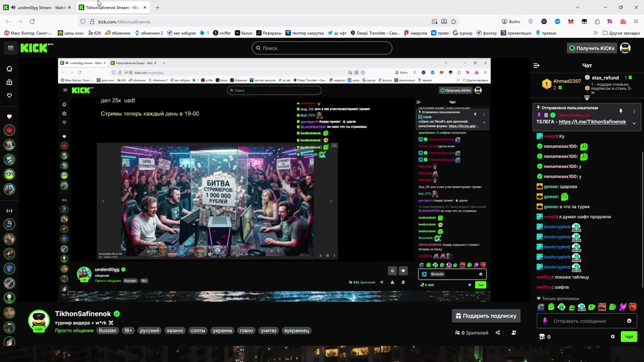Click the stream video player
Image resolution: width=644 pixels, height=362 pixels.
pyautogui.click(x=274, y=179)
